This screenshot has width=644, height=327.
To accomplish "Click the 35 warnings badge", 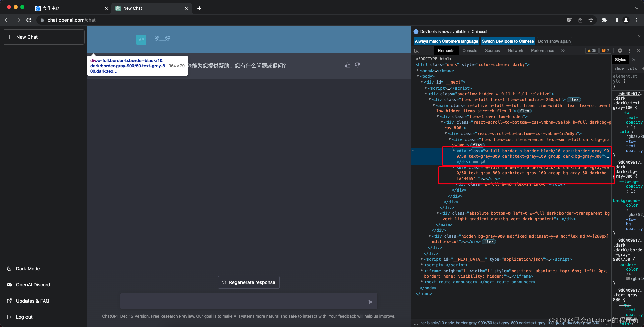I will pos(592,51).
